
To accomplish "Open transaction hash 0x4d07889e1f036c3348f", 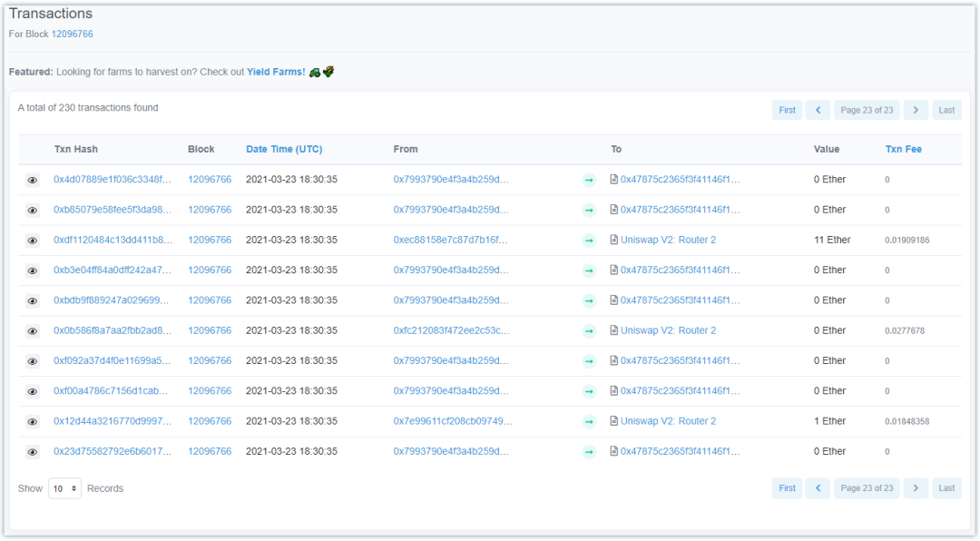I will pos(113,179).
